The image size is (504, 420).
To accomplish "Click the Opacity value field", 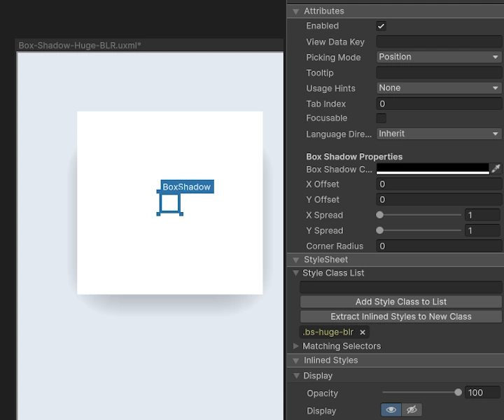I will click(482, 393).
